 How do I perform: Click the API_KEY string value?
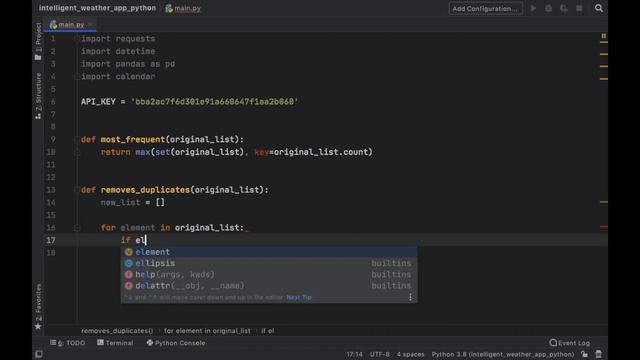coord(215,102)
